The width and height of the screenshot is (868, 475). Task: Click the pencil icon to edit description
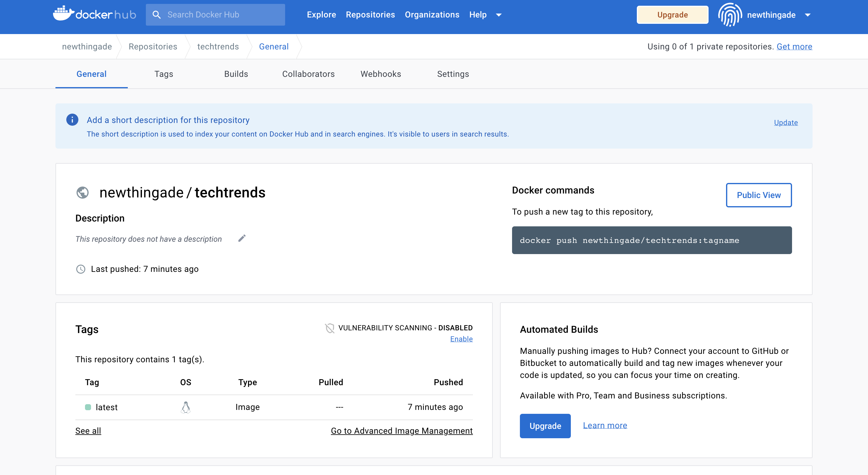242,238
